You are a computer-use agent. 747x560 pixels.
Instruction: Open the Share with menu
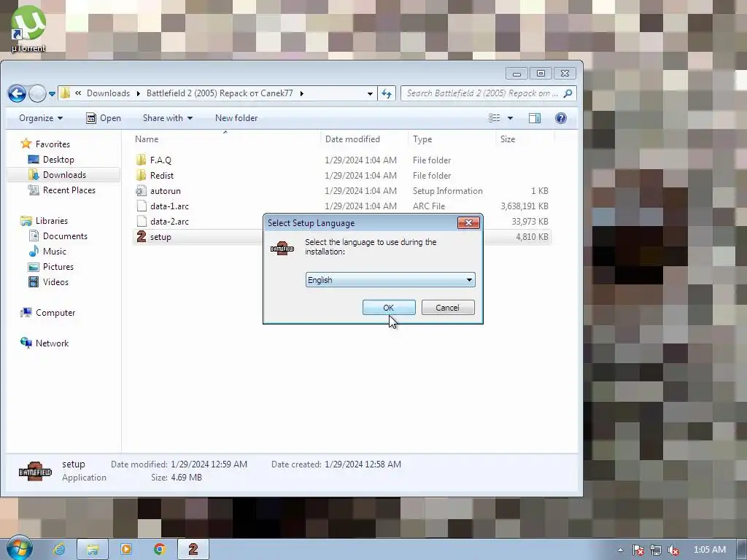168,118
